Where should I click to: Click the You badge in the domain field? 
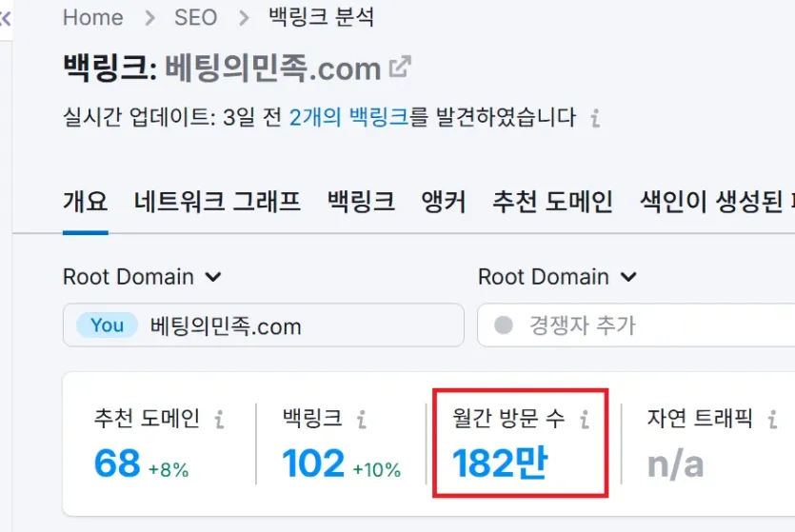pos(107,325)
